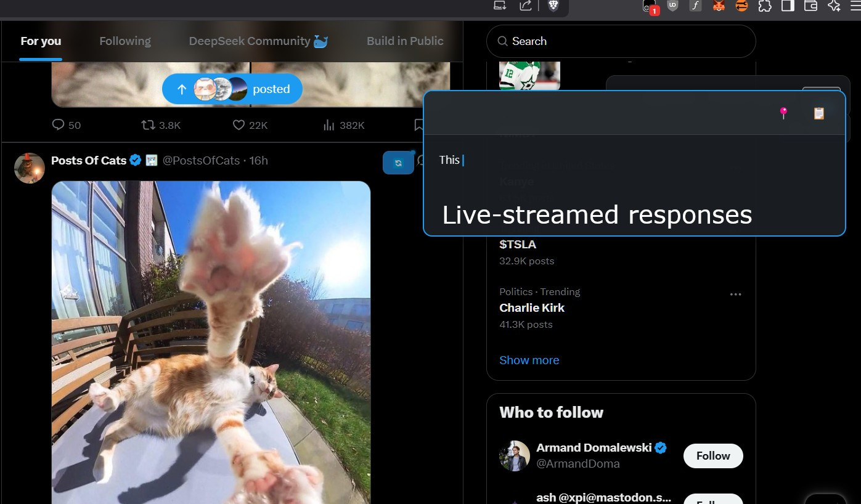The image size is (861, 504).
Task: Open Brave Shields lion icon
Action: 553,6
